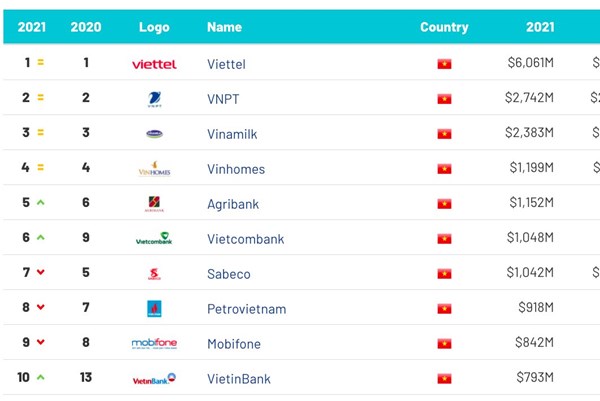
Task: Click the Vinamilk logo
Action: (154, 133)
